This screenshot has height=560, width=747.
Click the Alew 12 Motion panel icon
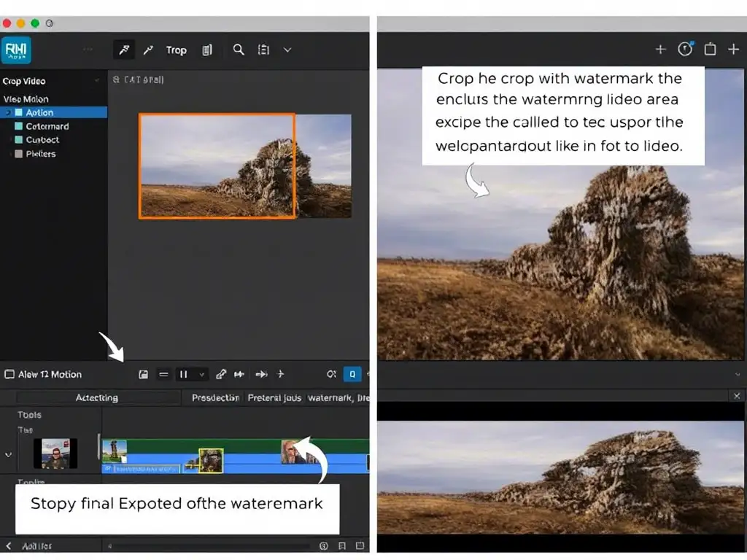(x=9, y=374)
